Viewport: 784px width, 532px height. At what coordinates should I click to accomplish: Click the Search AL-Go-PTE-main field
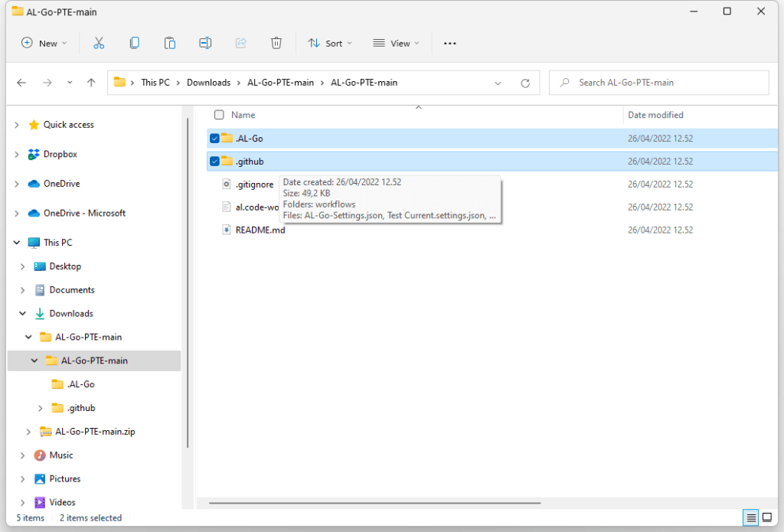[x=665, y=83]
